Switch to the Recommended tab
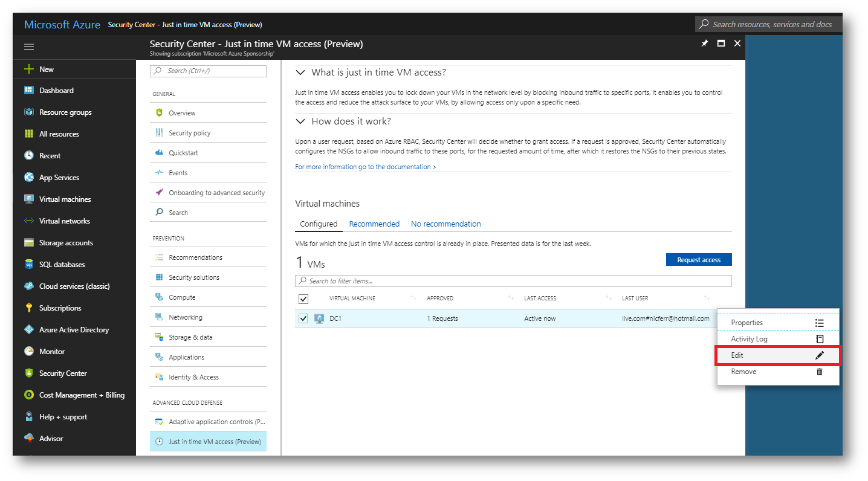The height and width of the screenshot is (481, 868). (x=374, y=224)
